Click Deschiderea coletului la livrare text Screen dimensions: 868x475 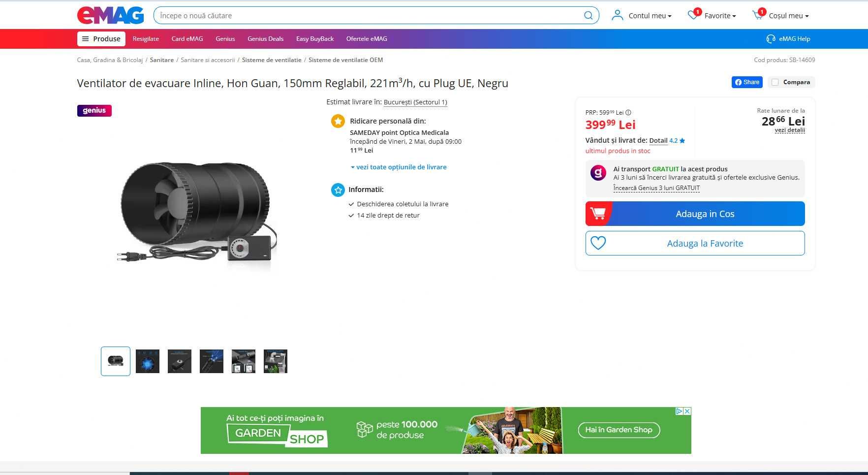(403, 204)
